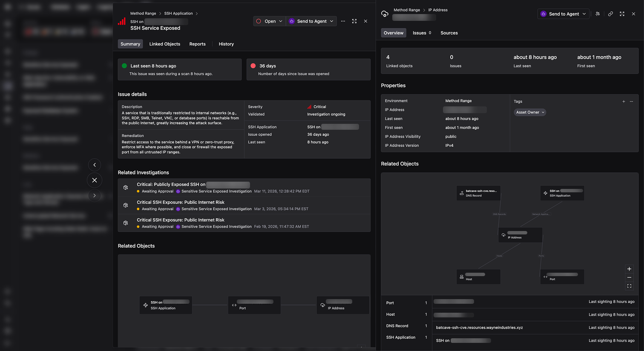Screen dimensions: 644x351
Task: Open the Asset Owner tag dropdown
Action: 529,112
